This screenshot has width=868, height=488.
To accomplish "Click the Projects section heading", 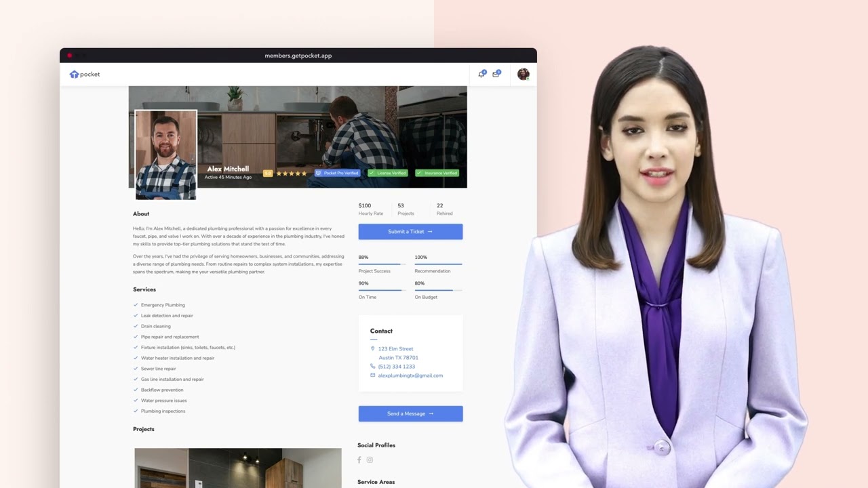I will (x=144, y=429).
